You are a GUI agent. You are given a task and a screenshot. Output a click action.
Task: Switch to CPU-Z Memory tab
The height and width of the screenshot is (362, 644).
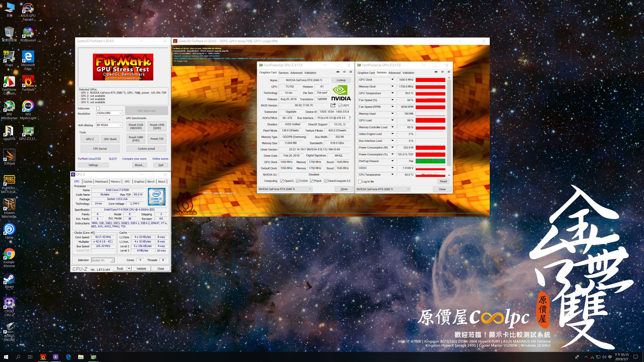tap(116, 182)
